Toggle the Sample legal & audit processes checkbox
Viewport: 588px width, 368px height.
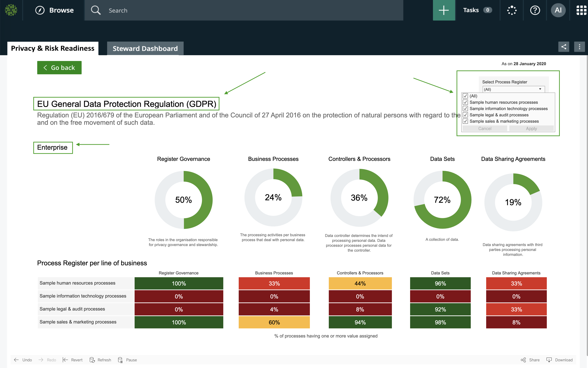465,115
